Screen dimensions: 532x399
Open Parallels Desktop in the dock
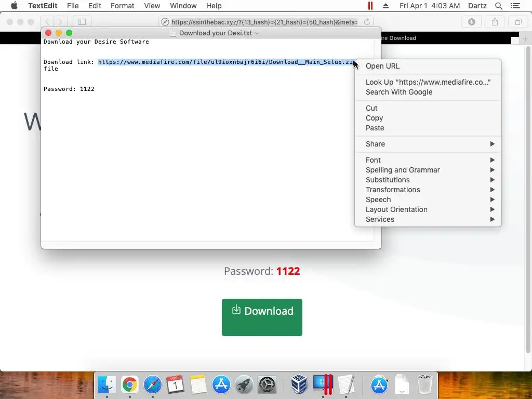click(323, 385)
